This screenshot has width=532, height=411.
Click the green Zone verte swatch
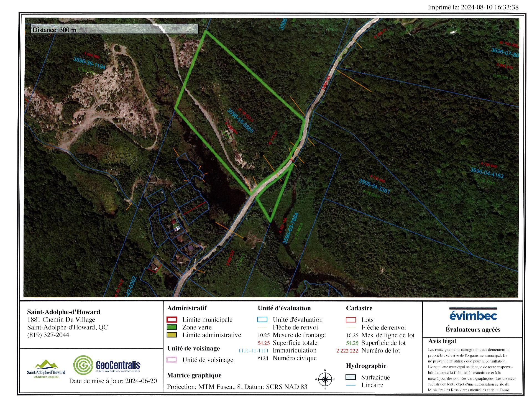pyautogui.click(x=172, y=327)
